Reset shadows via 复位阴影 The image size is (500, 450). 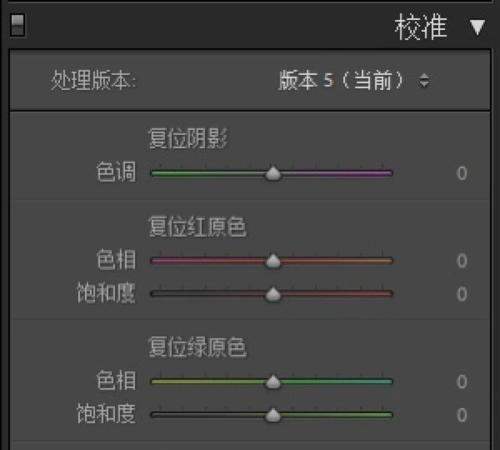point(188,138)
